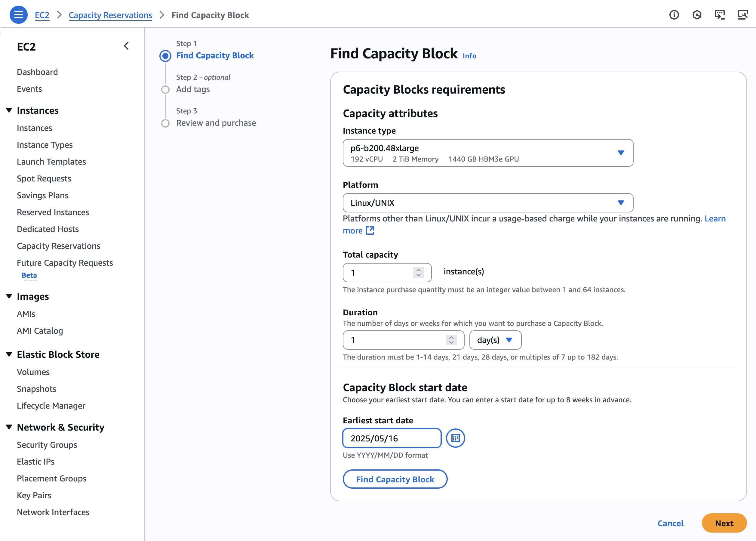Image resolution: width=756 pixels, height=541 pixels.
Task: Open Dedicated Hosts in the sidebar
Action: click(48, 229)
